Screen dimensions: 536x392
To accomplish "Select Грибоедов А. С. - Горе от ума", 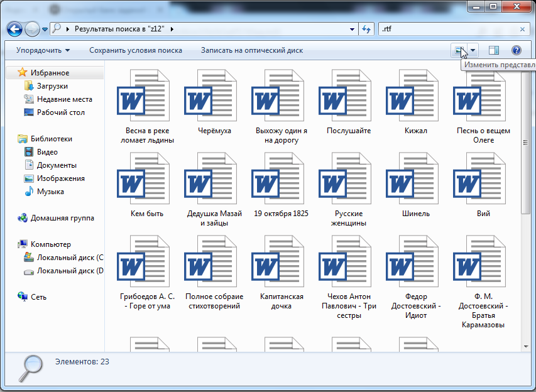I will pos(147,273).
